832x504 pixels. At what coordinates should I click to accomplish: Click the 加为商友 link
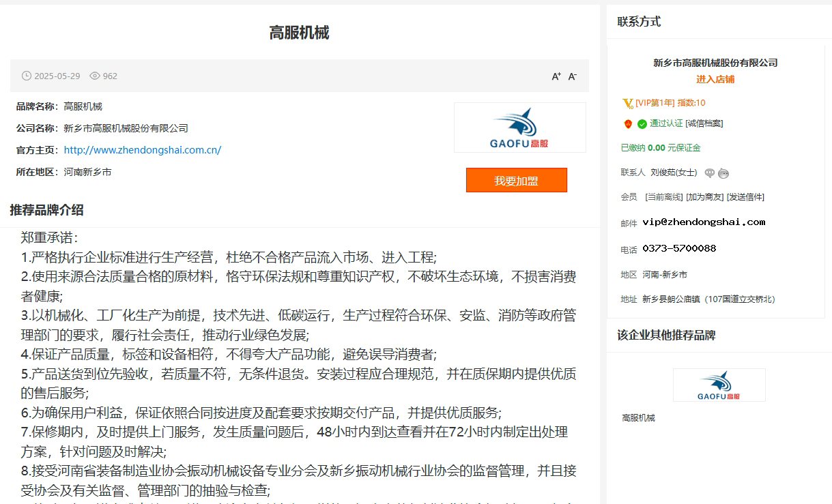coord(704,197)
